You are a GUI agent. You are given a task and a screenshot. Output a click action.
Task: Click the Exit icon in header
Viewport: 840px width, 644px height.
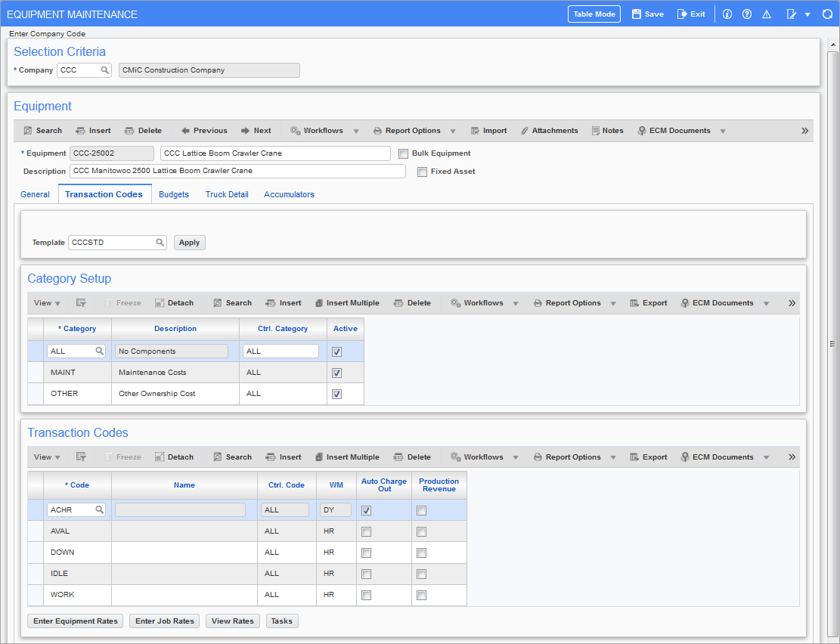[682, 14]
